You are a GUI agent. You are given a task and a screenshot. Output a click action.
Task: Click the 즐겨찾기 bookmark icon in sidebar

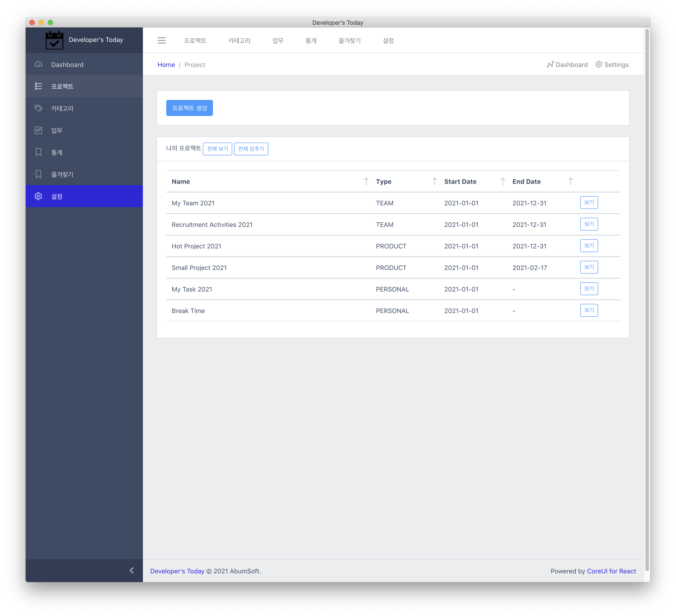[38, 174]
